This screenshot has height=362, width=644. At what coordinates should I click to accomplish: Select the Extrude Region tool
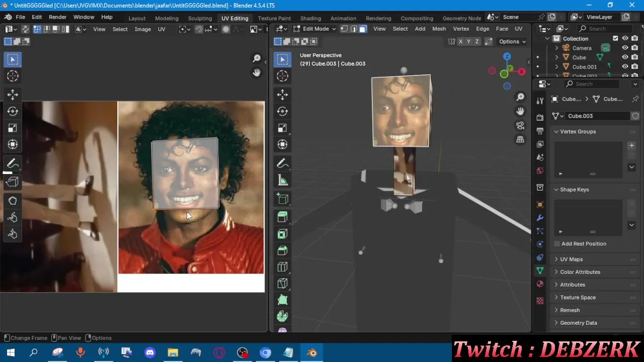coord(282,217)
